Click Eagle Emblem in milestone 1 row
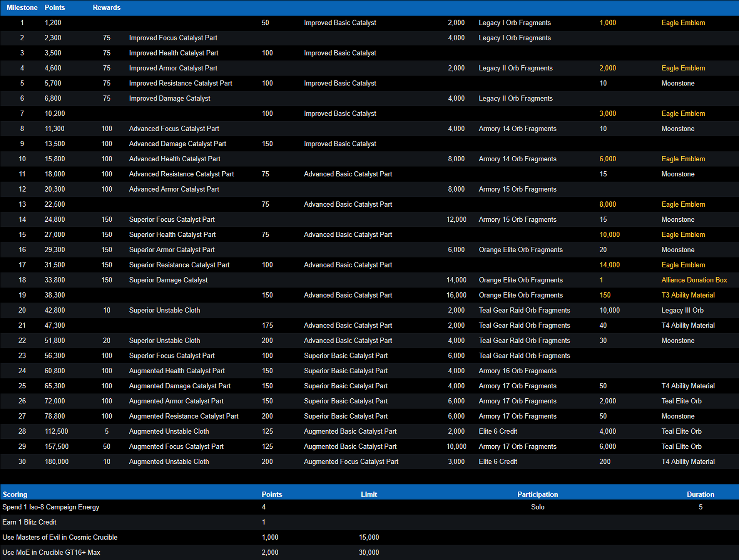Screen dimensions: 739x560 click(x=683, y=23)
